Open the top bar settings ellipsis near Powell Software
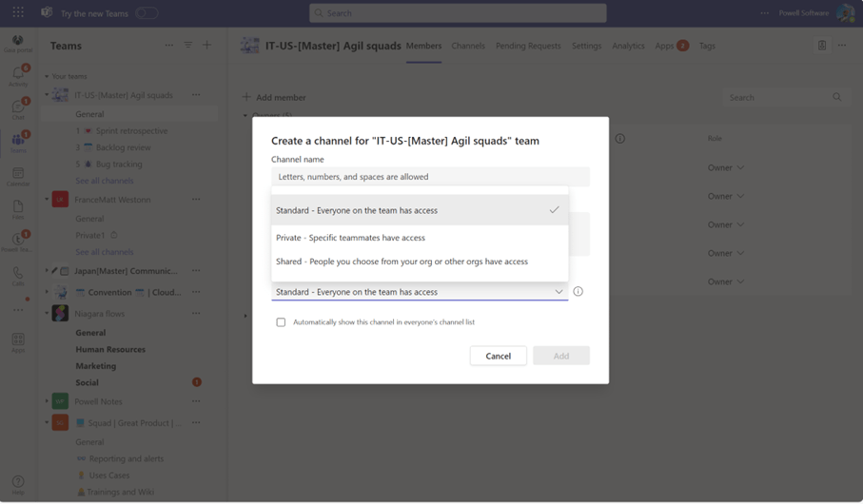The image size is (863, 504). click(x=764, y=12)
